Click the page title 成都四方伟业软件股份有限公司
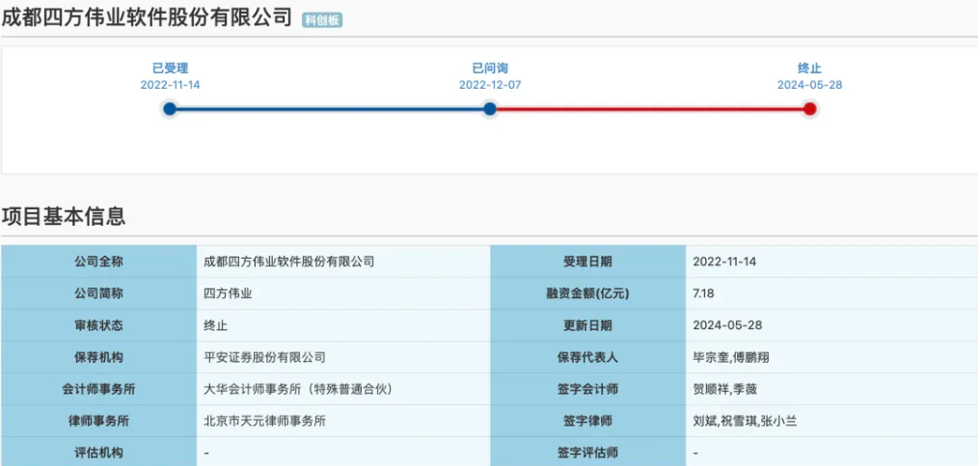Screen dimensions: 980x466 click(147, 18)
